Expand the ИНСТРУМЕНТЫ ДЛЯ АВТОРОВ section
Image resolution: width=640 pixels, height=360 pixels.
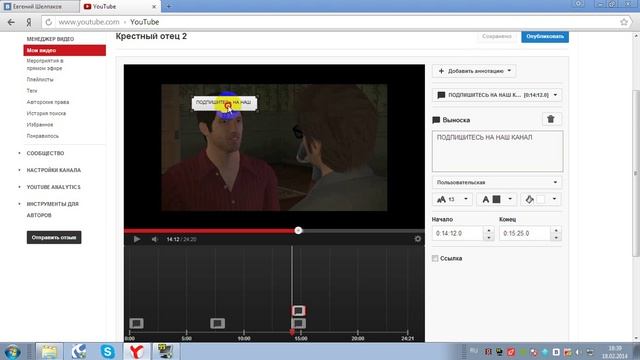click(x=52, y=209)
